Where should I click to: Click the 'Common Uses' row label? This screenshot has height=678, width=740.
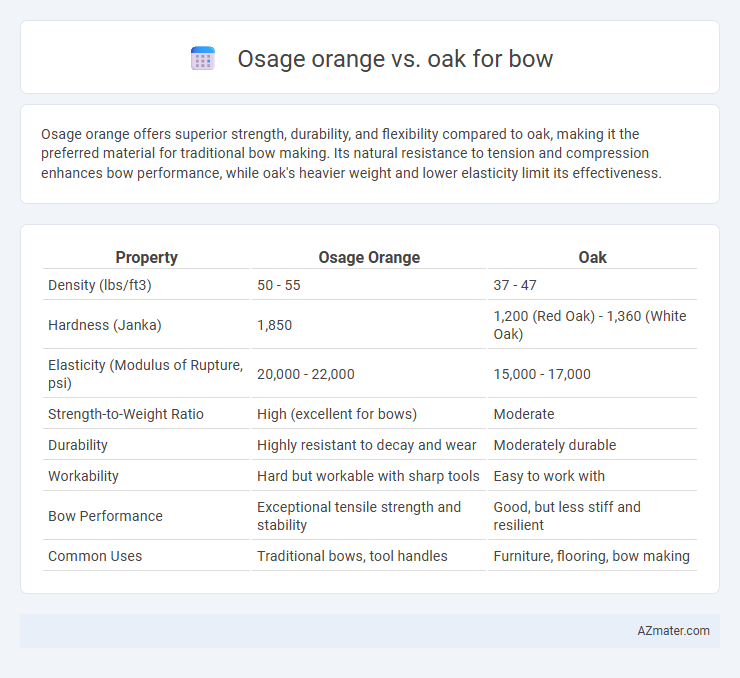[x=95, y=556]
